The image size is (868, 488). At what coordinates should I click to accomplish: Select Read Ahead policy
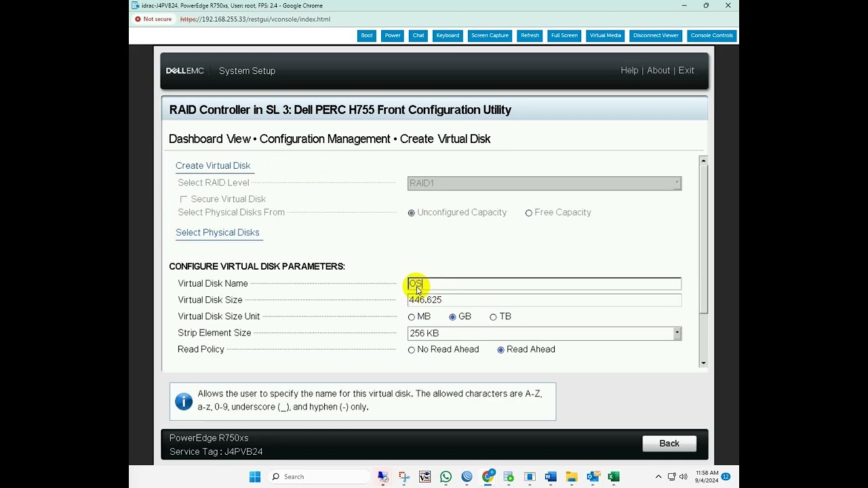coord(500,350)
